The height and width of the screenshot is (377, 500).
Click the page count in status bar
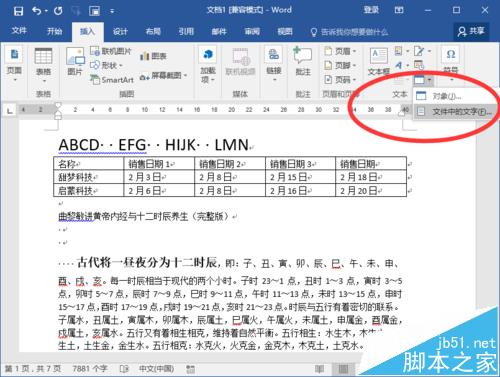pos(33,368)
